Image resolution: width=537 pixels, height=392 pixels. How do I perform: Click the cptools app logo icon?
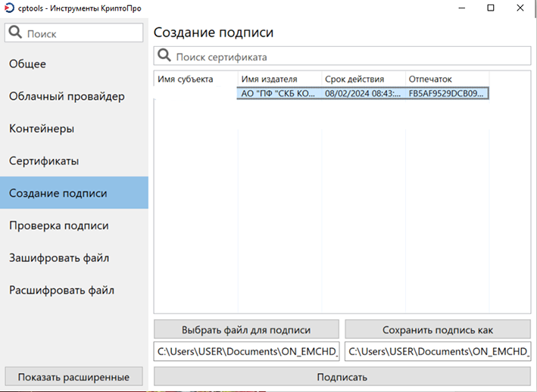coord(9,8)
